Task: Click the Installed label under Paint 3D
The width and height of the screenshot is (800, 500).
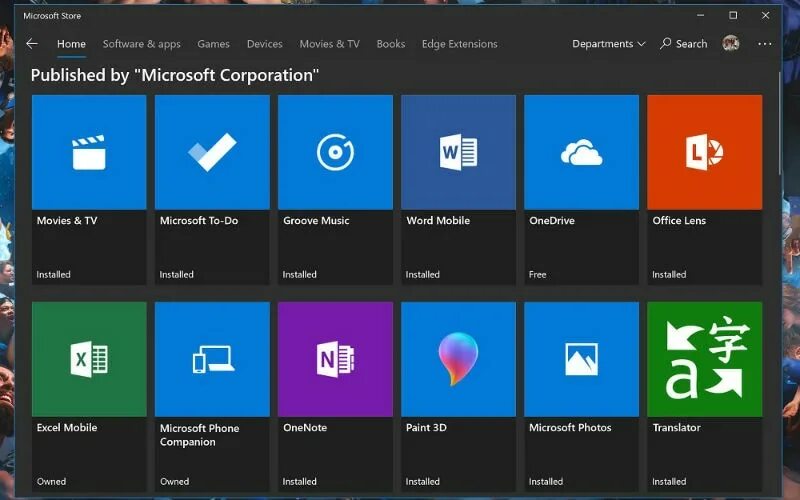Action: 422,482
